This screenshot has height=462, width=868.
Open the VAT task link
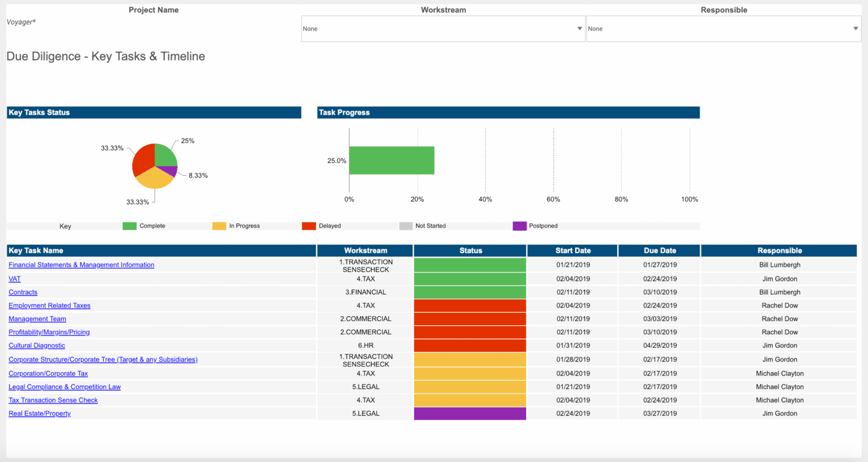coord(15,279)
